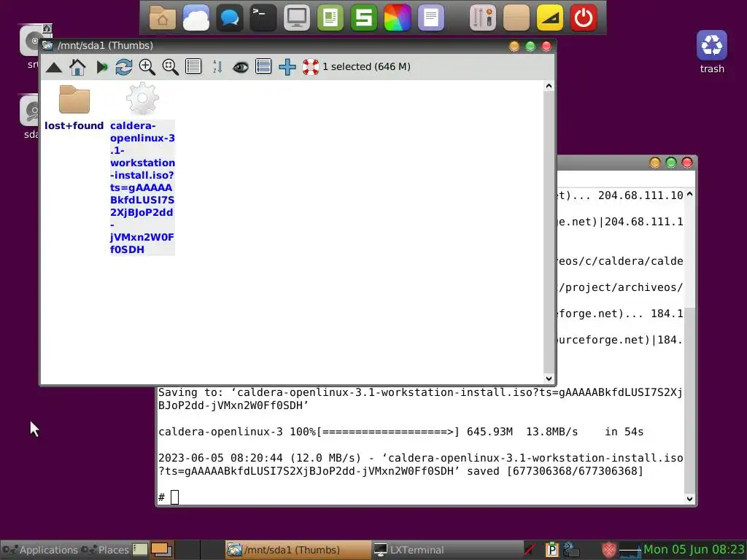Click the show desktop icon in the taskbar
Screen dimensions: 747x560
coord(140,550)
